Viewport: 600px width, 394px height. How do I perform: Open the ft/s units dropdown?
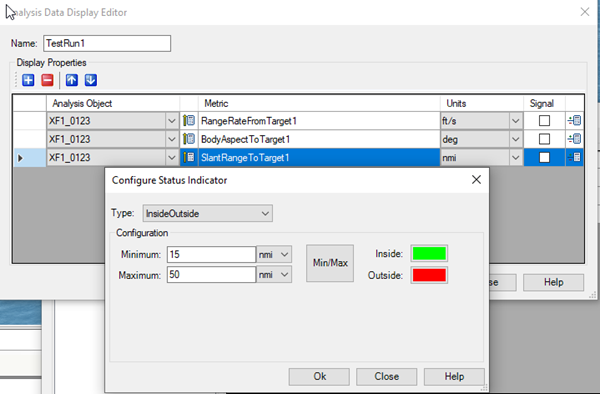[515, 121]
